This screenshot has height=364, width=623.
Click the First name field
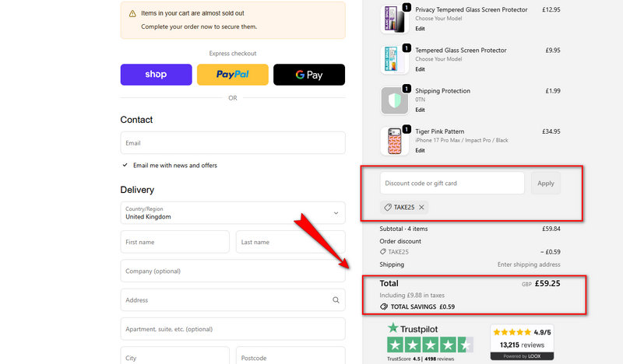pyautogui.click(x=174, y=242)
